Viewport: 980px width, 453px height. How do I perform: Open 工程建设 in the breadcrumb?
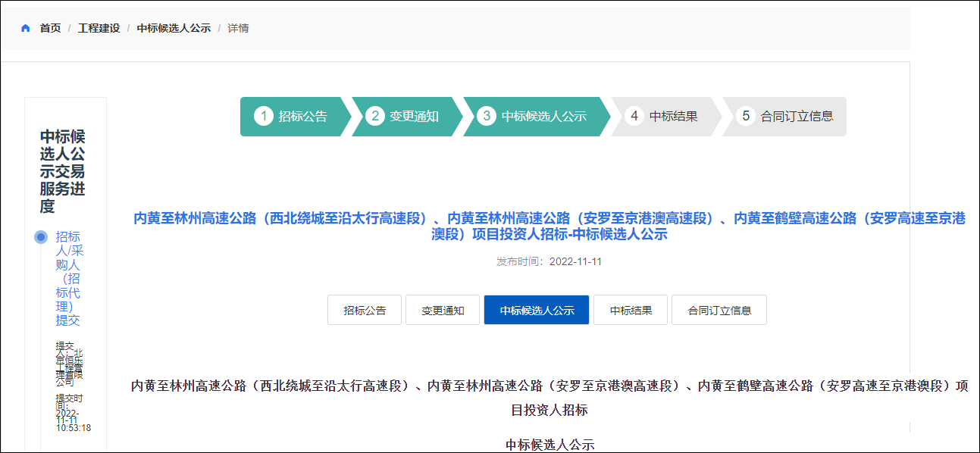coord(99,28)
